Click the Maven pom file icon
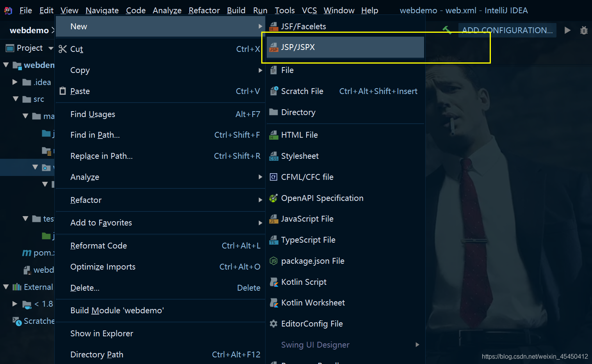Screen dimensions: 592x364 coord(27,253)
